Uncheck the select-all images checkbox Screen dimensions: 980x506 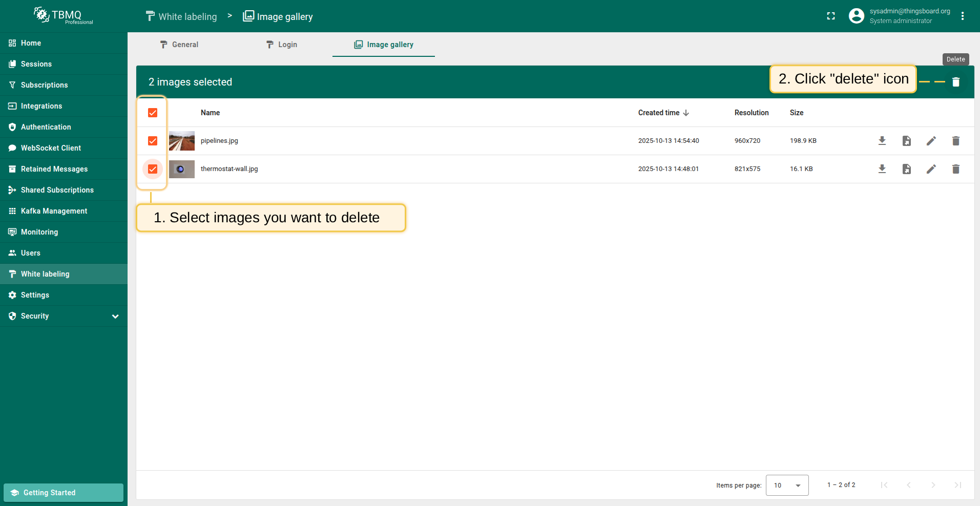153,113
